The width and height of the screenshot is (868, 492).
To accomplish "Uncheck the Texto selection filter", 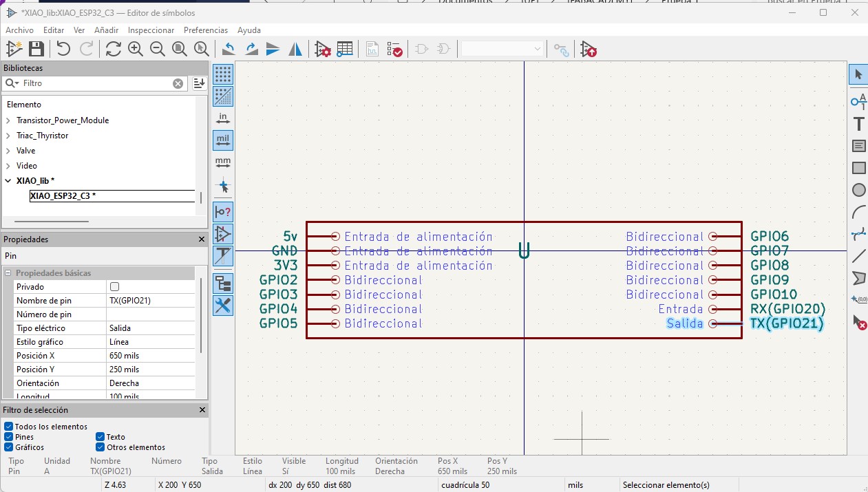I will click(100, 437).
